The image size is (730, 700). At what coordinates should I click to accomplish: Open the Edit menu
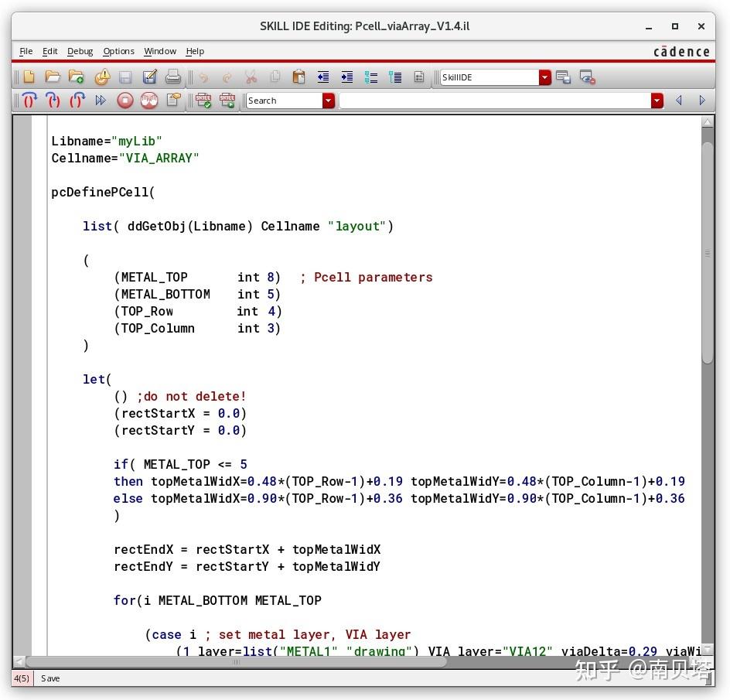pyautogui.click(x=49, y=51)
